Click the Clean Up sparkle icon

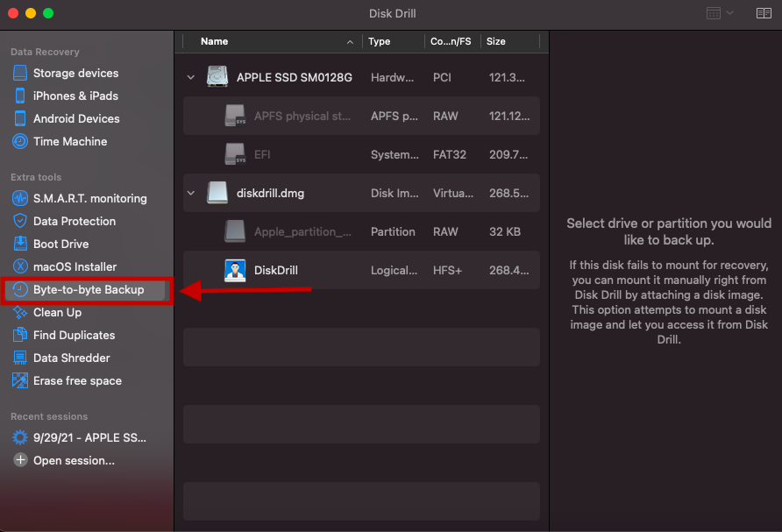pyautogui.click(x=20, y=312)
